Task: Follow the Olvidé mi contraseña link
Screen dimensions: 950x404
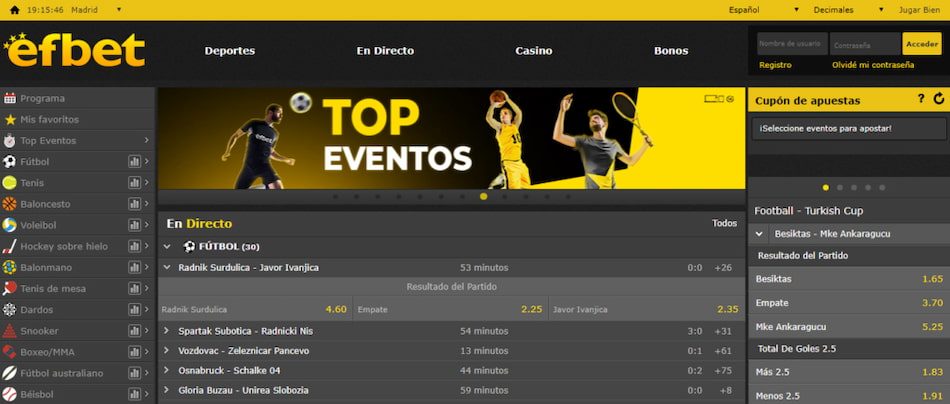Action: [x=872, y=65]
